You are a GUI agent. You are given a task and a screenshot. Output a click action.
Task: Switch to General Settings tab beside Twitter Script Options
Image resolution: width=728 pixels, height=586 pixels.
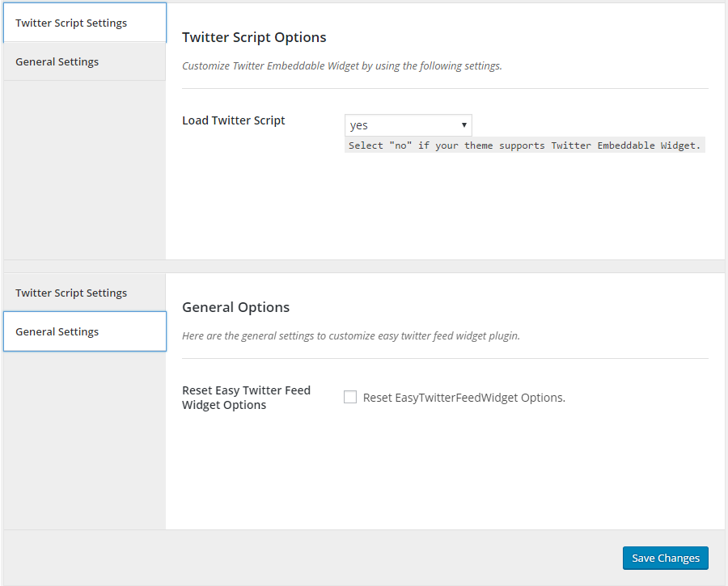(84, 61)
